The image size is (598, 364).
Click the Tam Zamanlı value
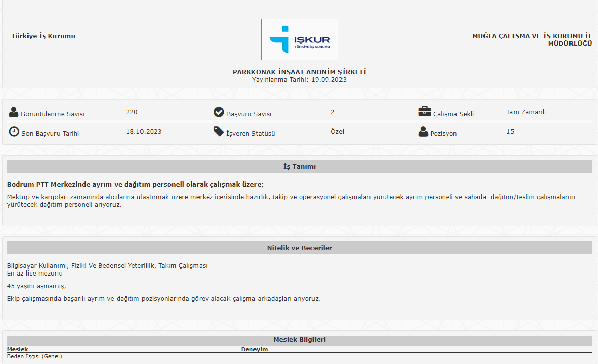point(526,112)
